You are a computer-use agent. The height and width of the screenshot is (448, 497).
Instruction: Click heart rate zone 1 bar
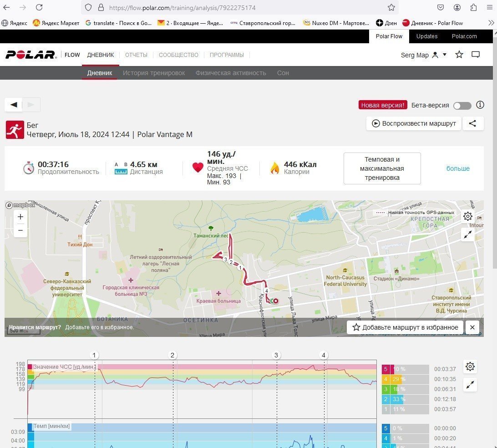click(x=406, y=409)
